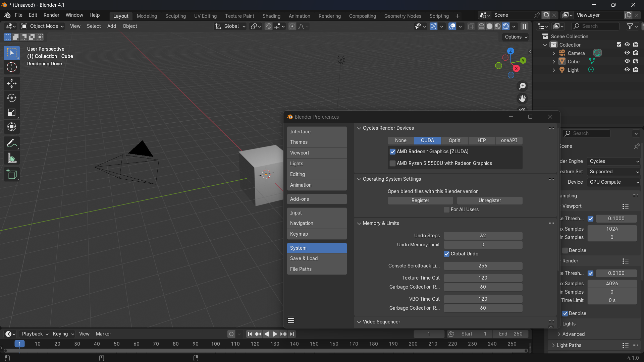Enable the Viewport Denoise checkbox

tap(565, 250)
